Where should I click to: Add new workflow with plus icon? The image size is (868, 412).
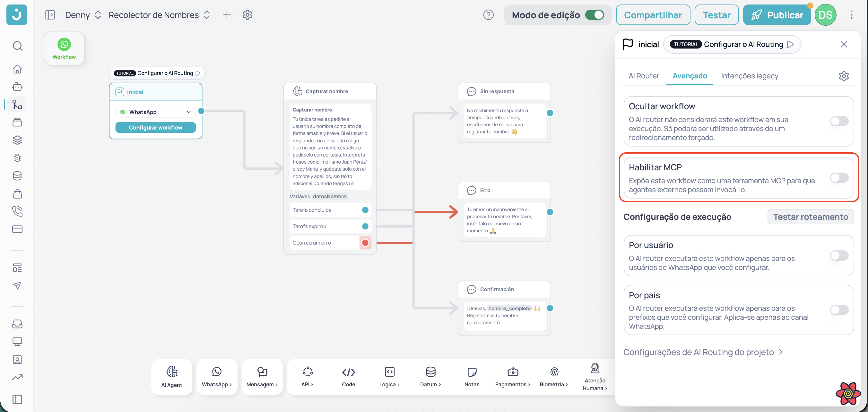click(227, 15)
